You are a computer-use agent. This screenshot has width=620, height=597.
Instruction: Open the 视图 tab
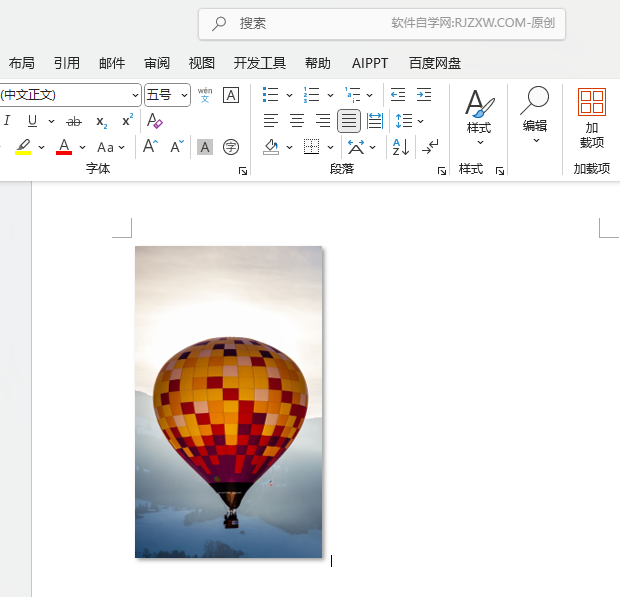(202, 63)
